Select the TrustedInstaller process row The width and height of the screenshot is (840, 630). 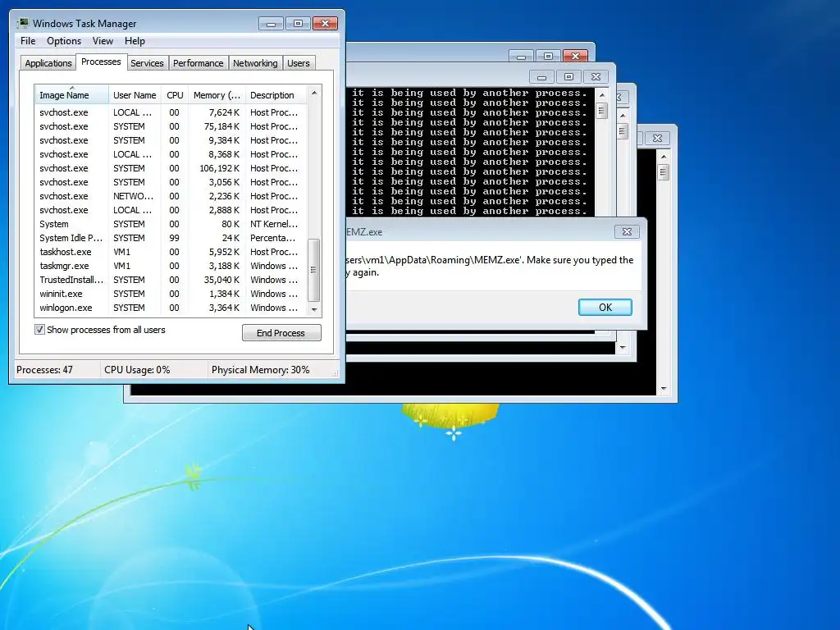tap(171, 280)
